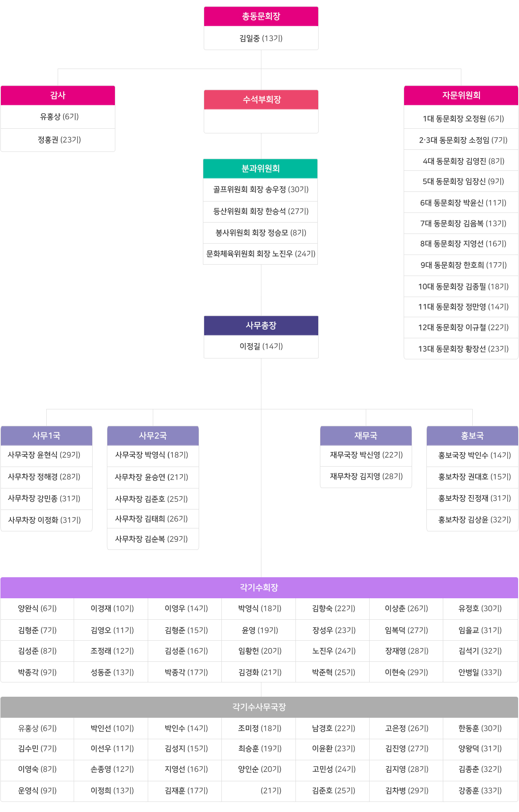Click the 감사 header

(58, 96)
